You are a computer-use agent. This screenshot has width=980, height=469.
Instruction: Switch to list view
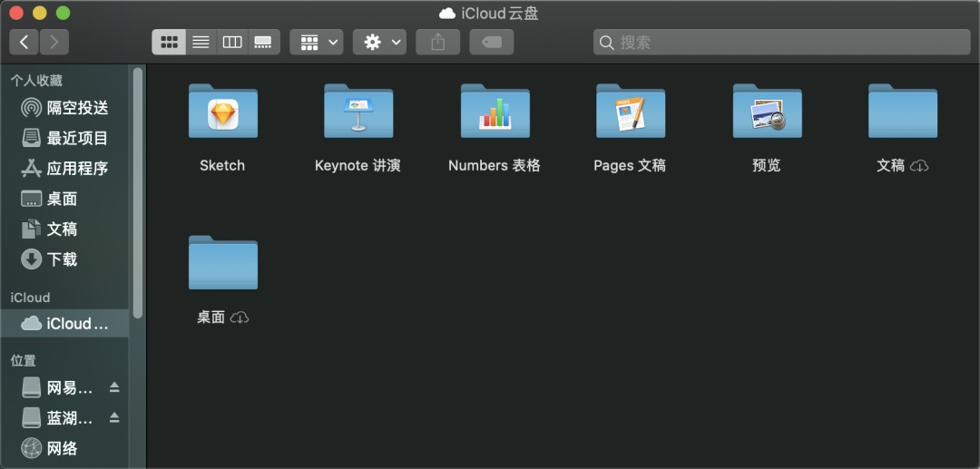point(201,42)
